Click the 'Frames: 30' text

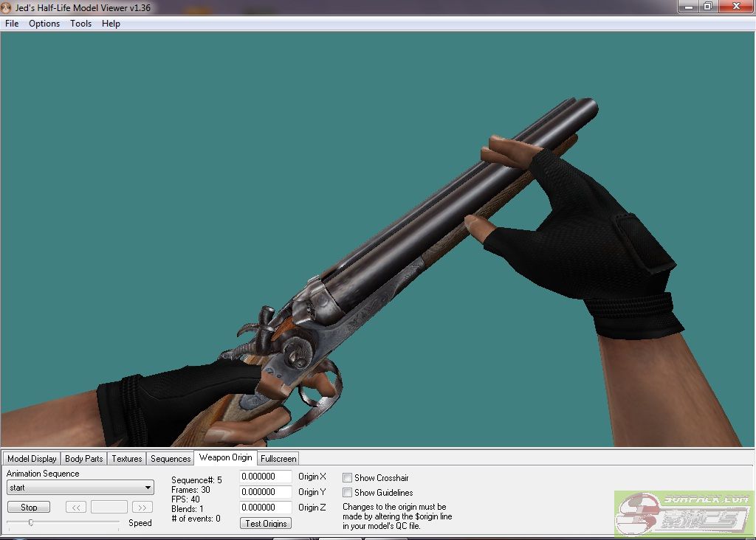[190, 490]
